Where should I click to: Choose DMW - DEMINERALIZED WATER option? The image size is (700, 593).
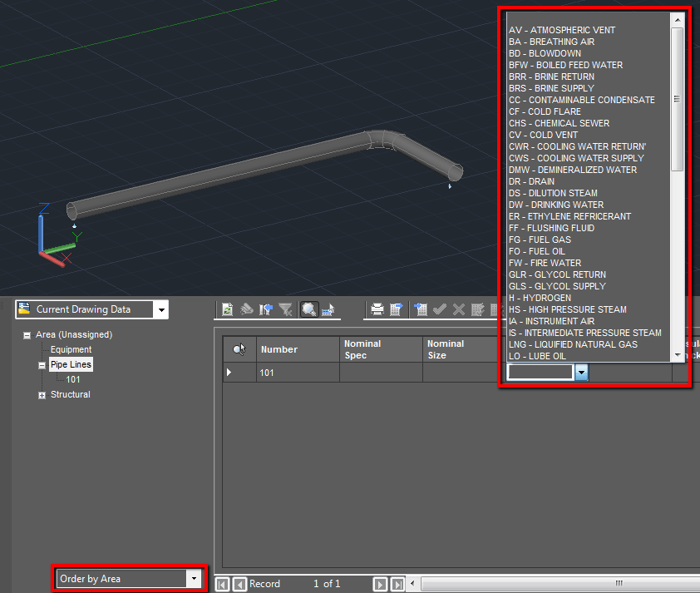(x=573, y=170)
